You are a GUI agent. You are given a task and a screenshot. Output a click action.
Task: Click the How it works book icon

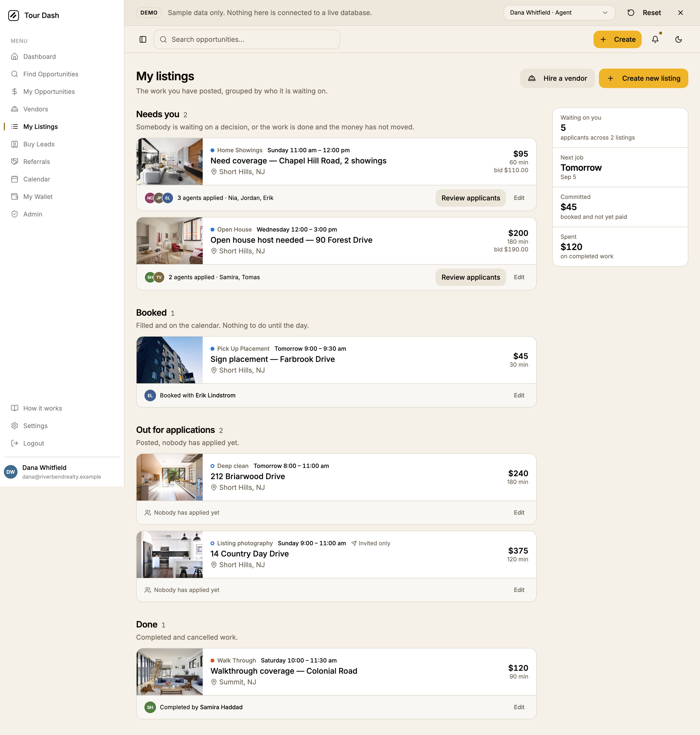click(15, 408)
